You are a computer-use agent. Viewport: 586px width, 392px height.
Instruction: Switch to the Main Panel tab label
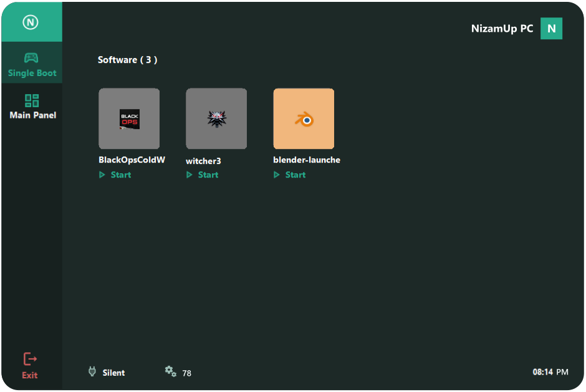coord(32,115)
